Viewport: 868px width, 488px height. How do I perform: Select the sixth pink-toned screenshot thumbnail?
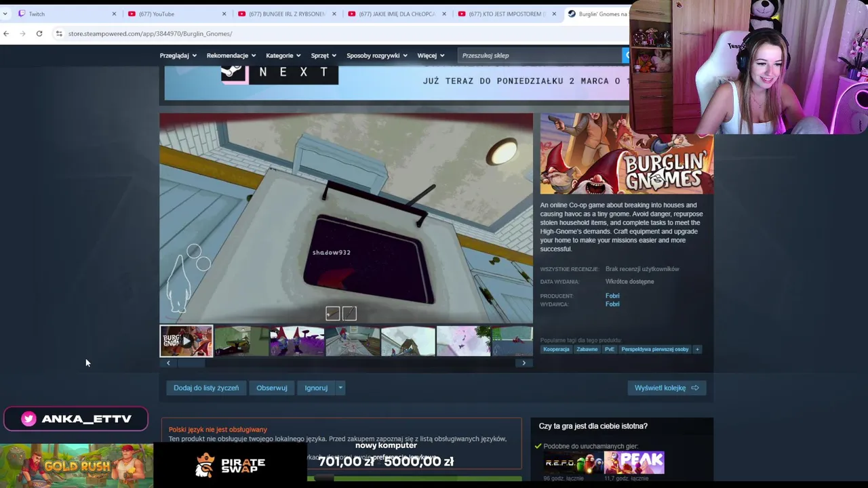pos(464,341)
